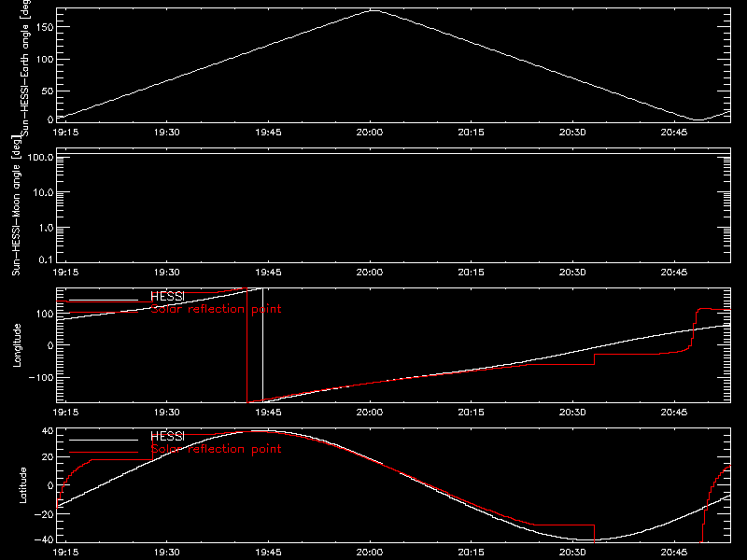Click white HESSI legend line in Longitude plot
Image resolution: width=747 pixels, height=560 pixels.
[x=104, y=301]
